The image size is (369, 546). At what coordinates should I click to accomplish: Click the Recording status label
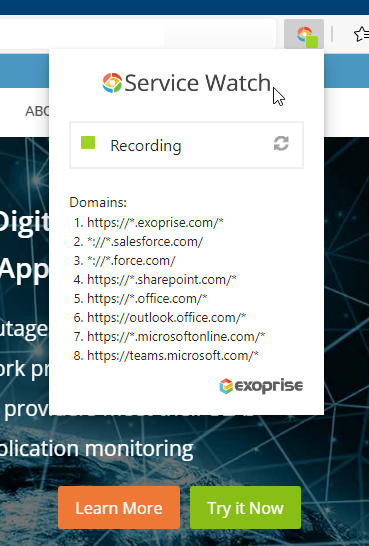point(146,146)
